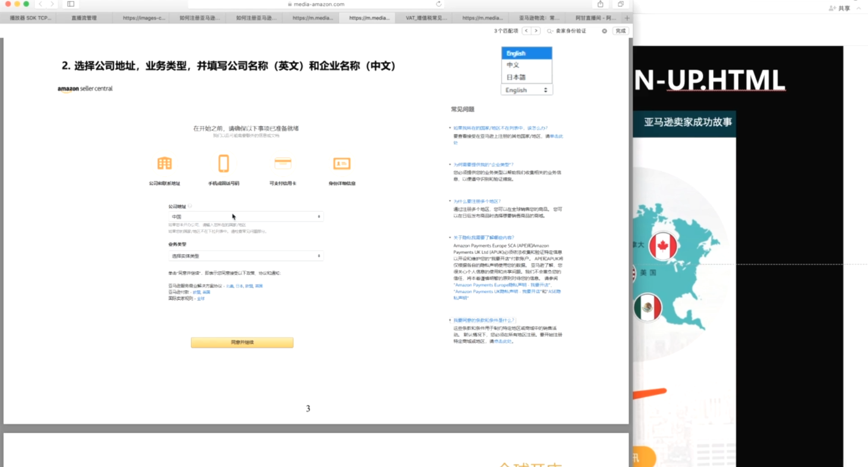Jump to next find match arrow
Viewport: 868px width, 467px height.
point(536,31)
